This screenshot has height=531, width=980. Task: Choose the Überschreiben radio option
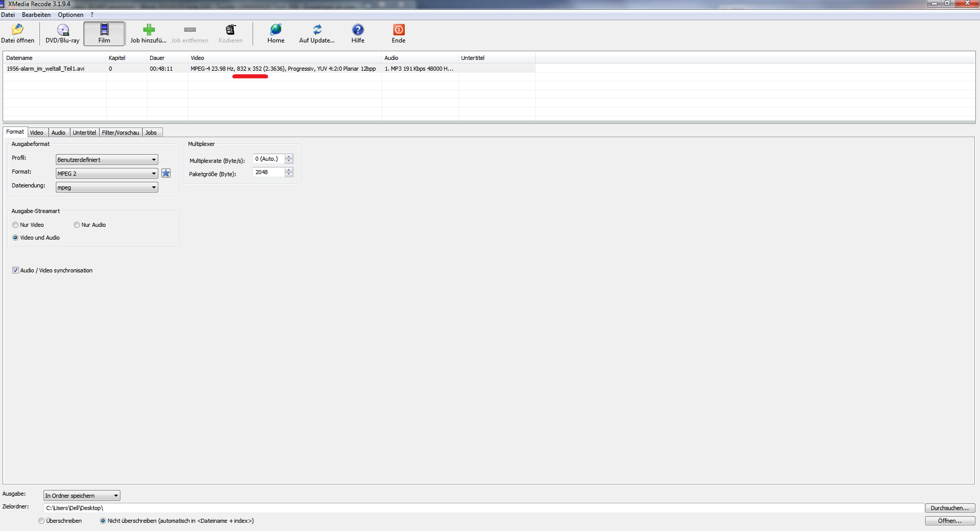point(41,521)
